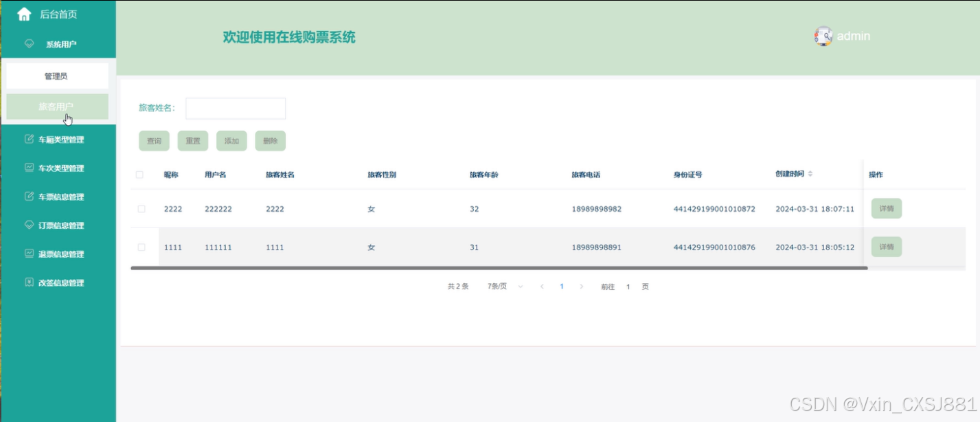Click the home icon beside 后台首页
Screen dimensions: 980x422
coord(24,14)
